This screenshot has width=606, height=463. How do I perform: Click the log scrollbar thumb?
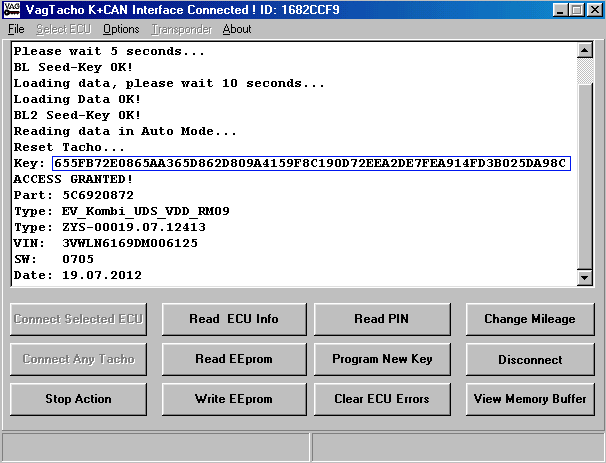(585, 176)
